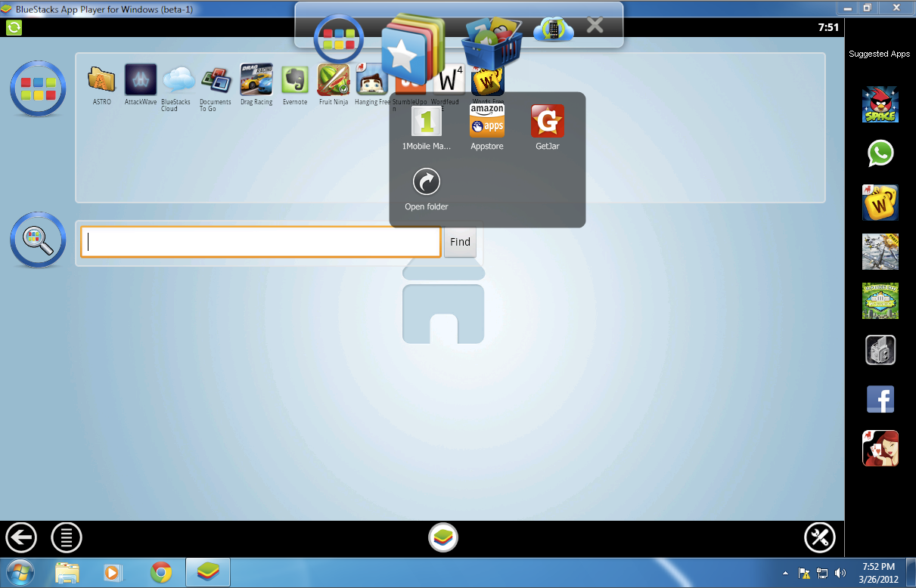Open the Evernote app
Screen dimensions: 916x588
[x=294, y=79]
